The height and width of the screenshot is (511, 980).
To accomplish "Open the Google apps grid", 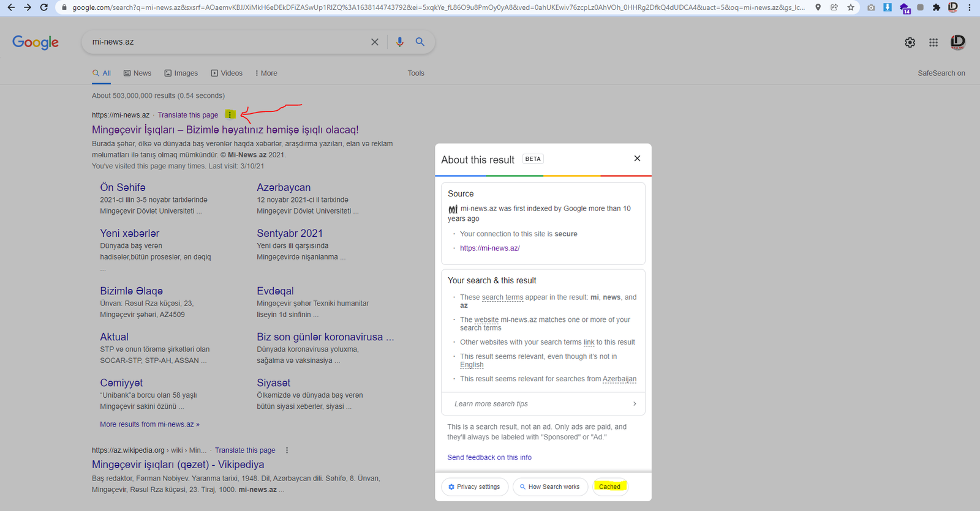I will coord(933,42).
